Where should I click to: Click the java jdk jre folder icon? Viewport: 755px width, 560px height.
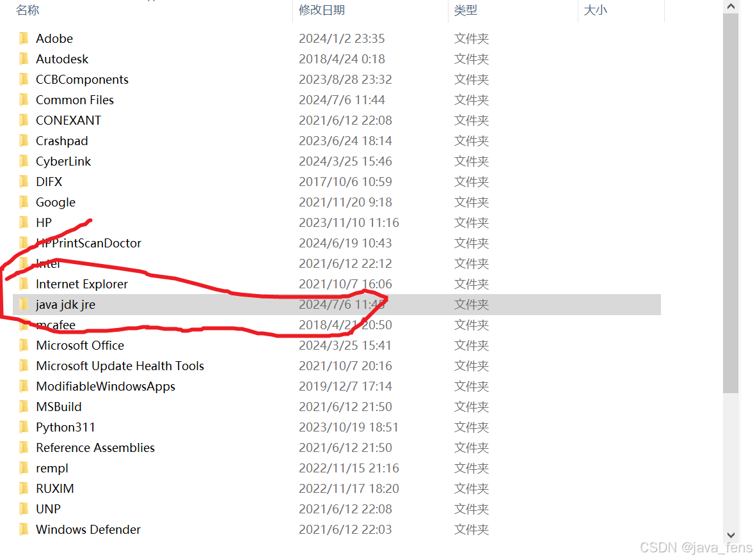coord(24,304)
